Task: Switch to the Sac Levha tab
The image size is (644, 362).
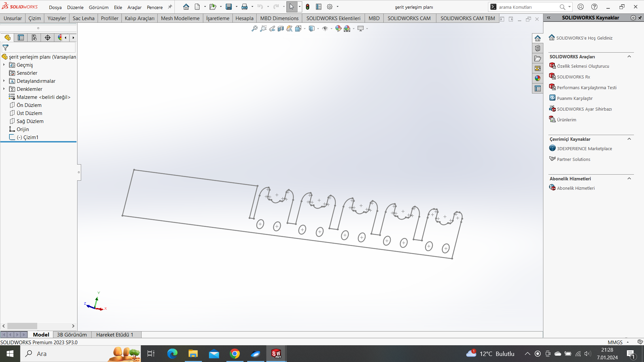Action: pyautogui.click(x=84, y=18)
